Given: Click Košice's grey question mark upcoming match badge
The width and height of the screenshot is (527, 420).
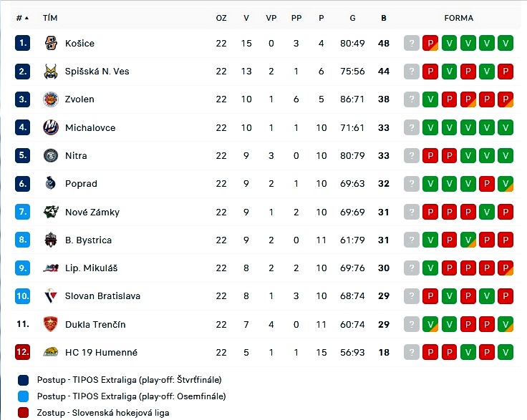Looking at the screenshot, I should [x=412, y=44].
